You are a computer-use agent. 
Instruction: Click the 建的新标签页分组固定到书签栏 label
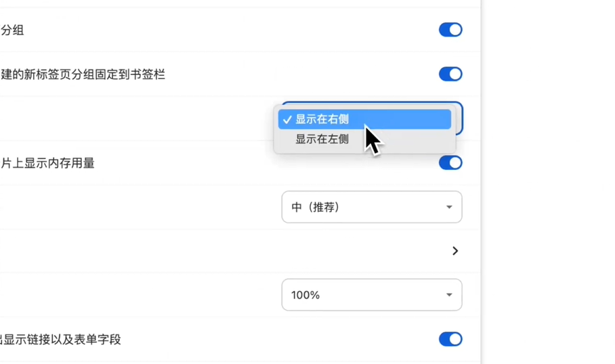(83, 74)
